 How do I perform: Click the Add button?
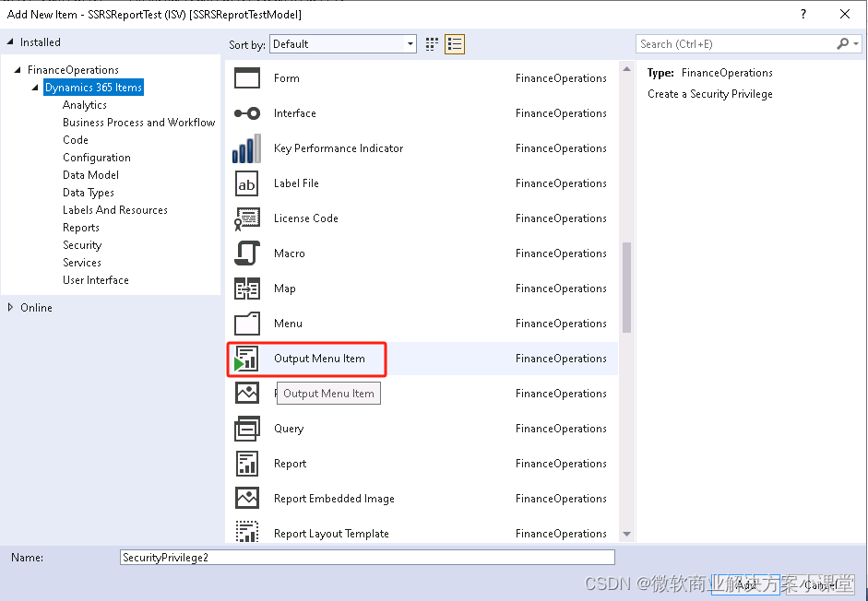[745, 585]
